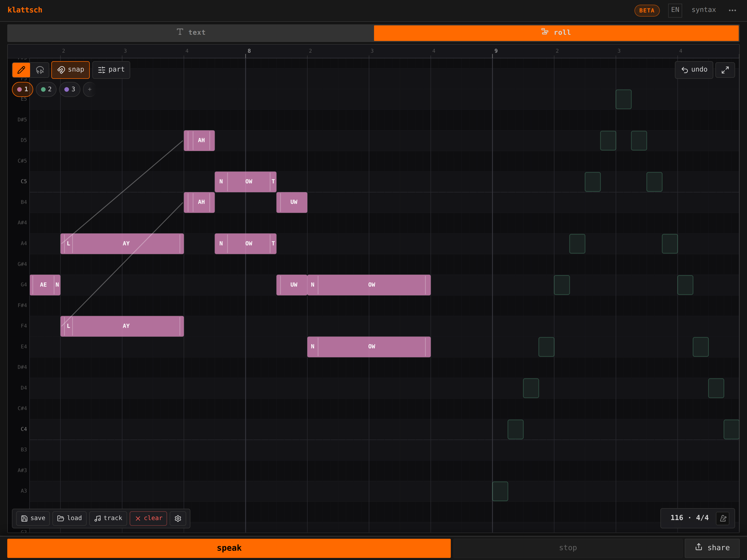
Task: Select the UW note on G4
Action: [292, 285]
